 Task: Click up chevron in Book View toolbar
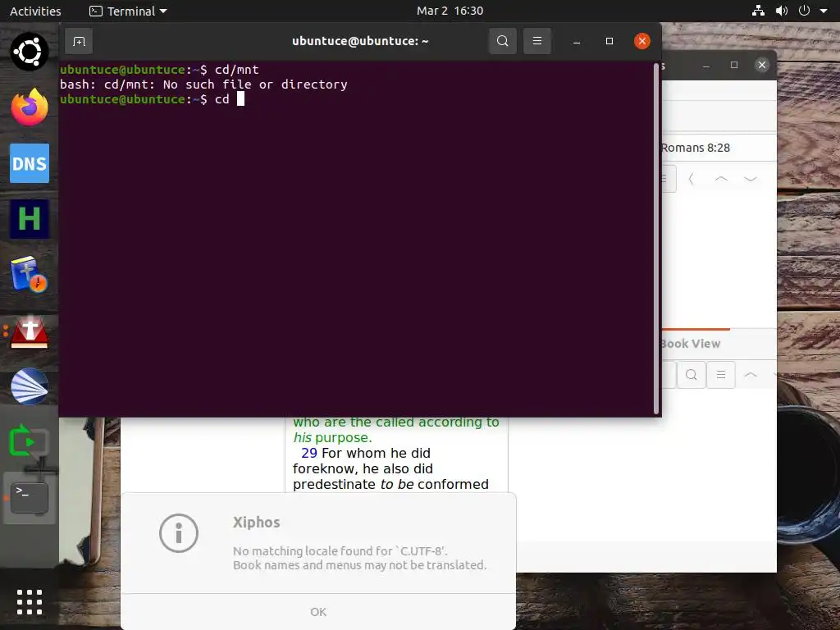751,375
